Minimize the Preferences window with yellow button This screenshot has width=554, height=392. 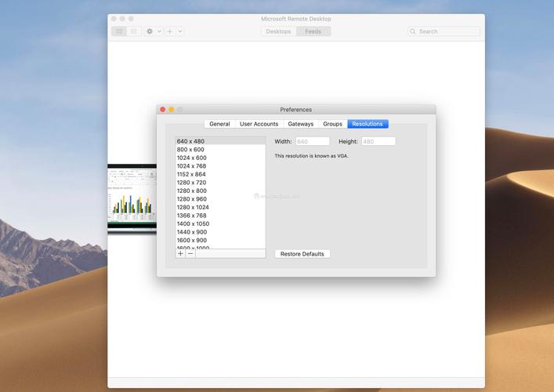(x=172, y=110)
